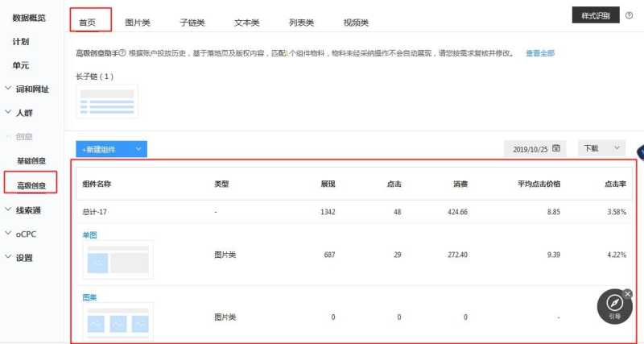Click the 点击率 column header
This screenshot has height=344, width=644.
[x=615, y=184]
